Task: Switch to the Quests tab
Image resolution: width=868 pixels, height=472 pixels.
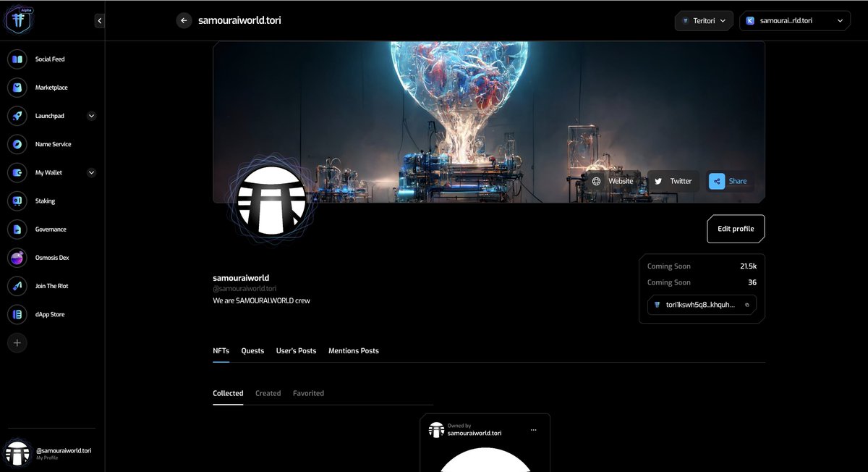Action: (x=252, y=350)
